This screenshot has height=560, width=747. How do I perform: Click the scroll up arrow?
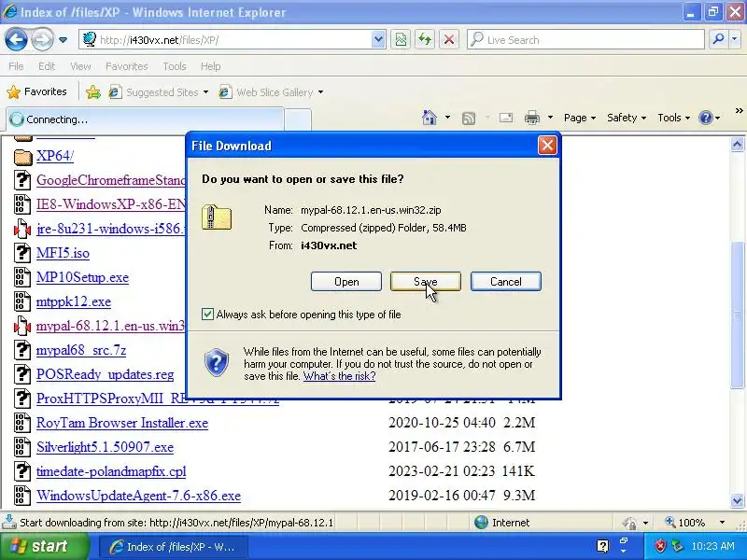(x=737, y=144)
